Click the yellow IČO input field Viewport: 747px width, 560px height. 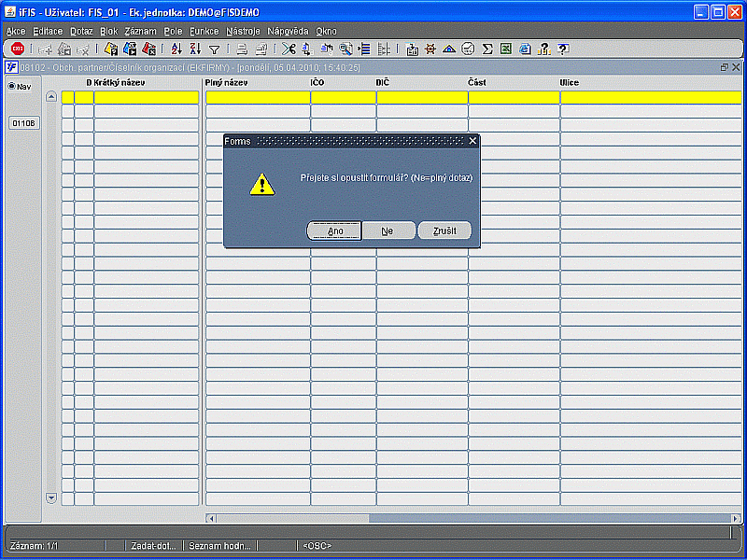(x=344, y=97)
